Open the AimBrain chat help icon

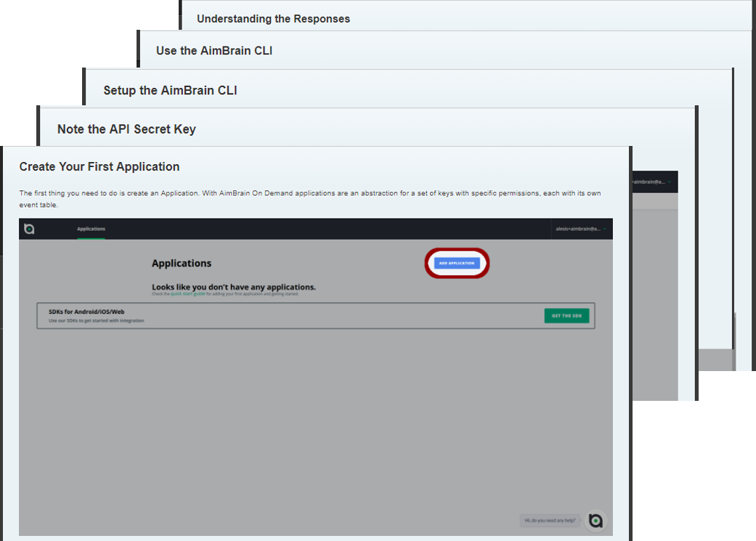[596, 521]
